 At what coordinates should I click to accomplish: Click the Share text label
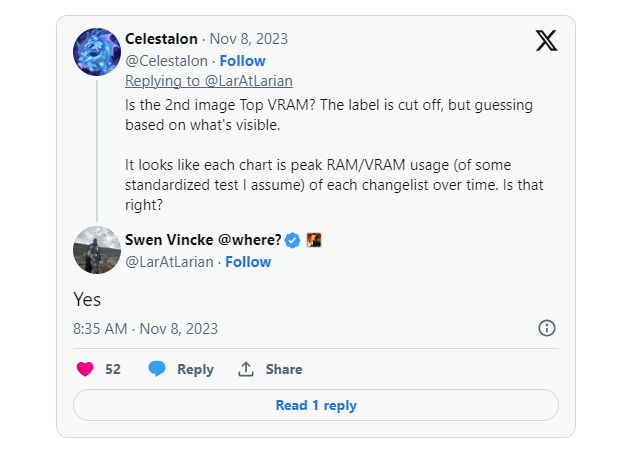coord(284,369)
